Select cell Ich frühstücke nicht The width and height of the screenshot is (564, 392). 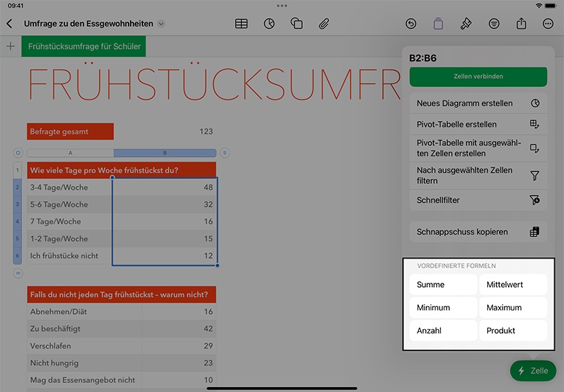70,256
